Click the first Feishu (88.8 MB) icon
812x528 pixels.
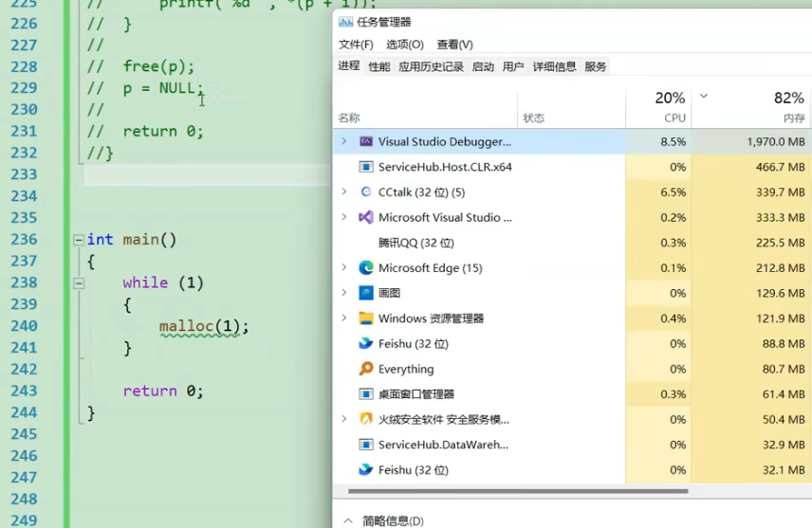tap(366, 343)
